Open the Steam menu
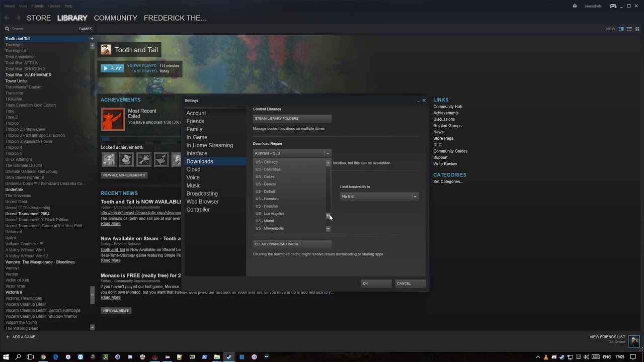644x362 pixels. pos(9,6)
